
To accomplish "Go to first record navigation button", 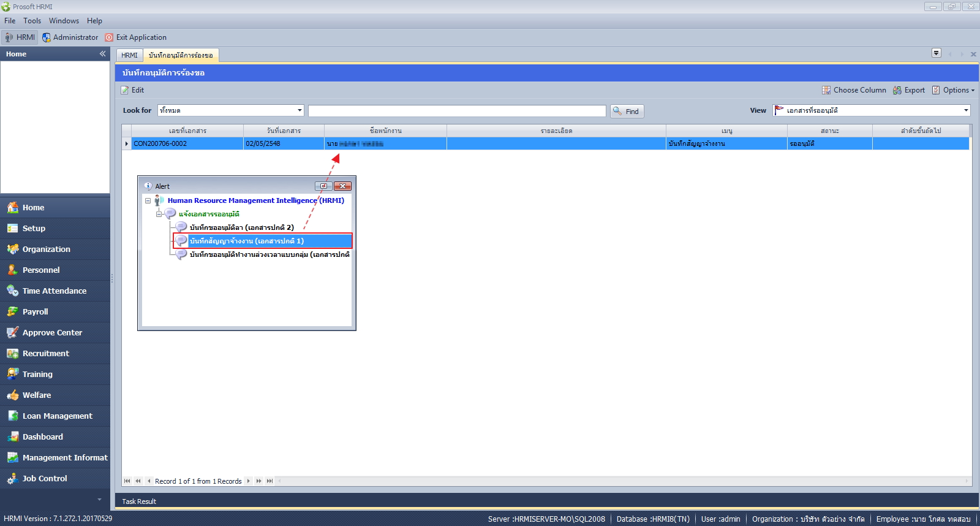I will click(127, 481).
